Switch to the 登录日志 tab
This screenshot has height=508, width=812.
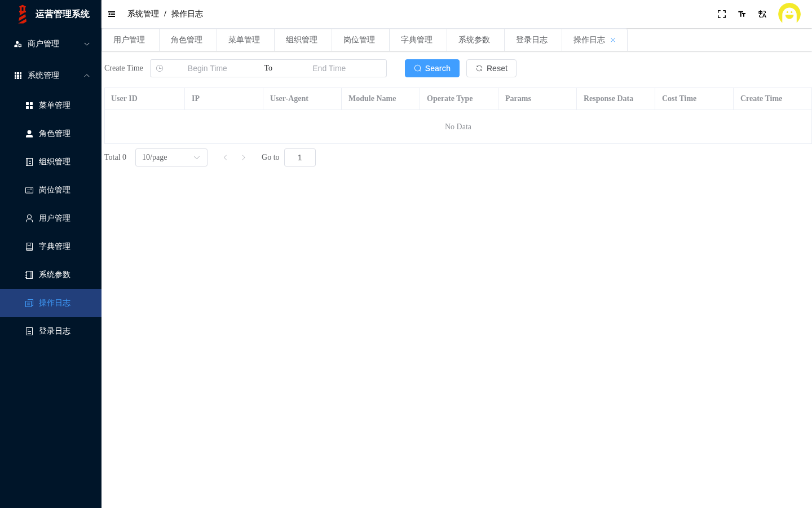point(532,40)
